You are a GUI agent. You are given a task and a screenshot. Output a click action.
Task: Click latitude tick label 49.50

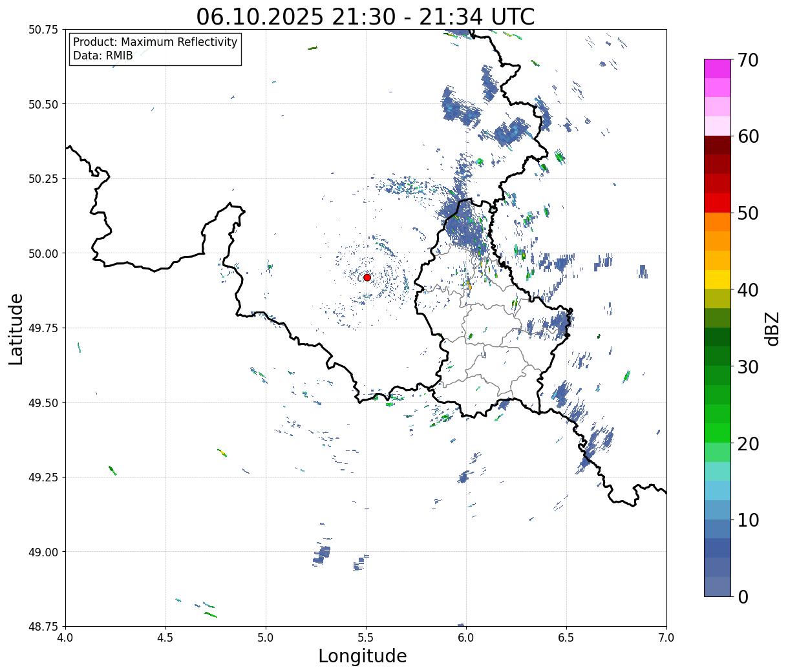click(x=43, y=403)
